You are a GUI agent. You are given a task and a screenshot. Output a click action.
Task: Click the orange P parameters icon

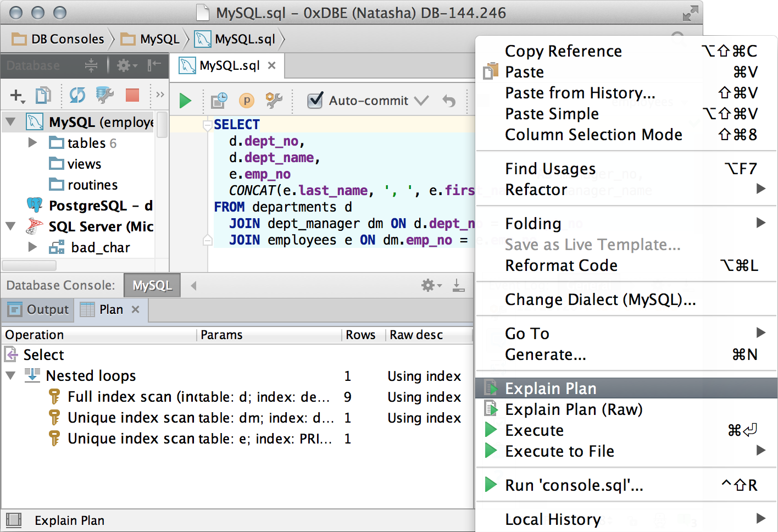pos(247,101)
